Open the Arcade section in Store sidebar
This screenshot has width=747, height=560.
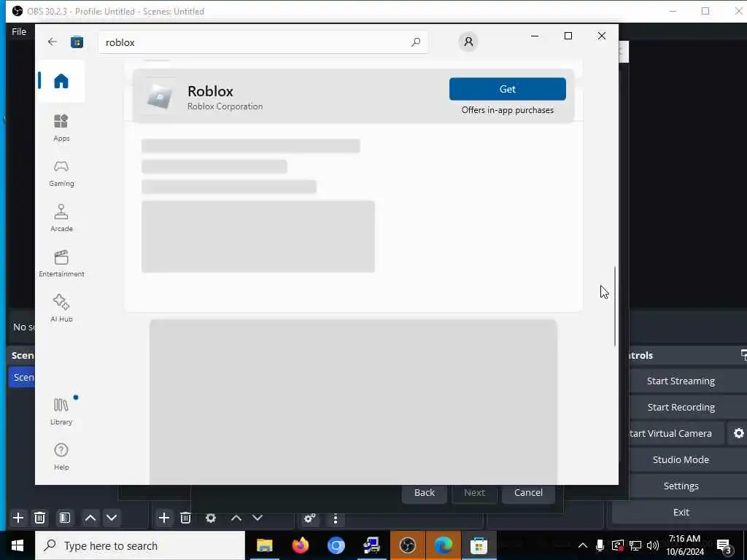61,218
